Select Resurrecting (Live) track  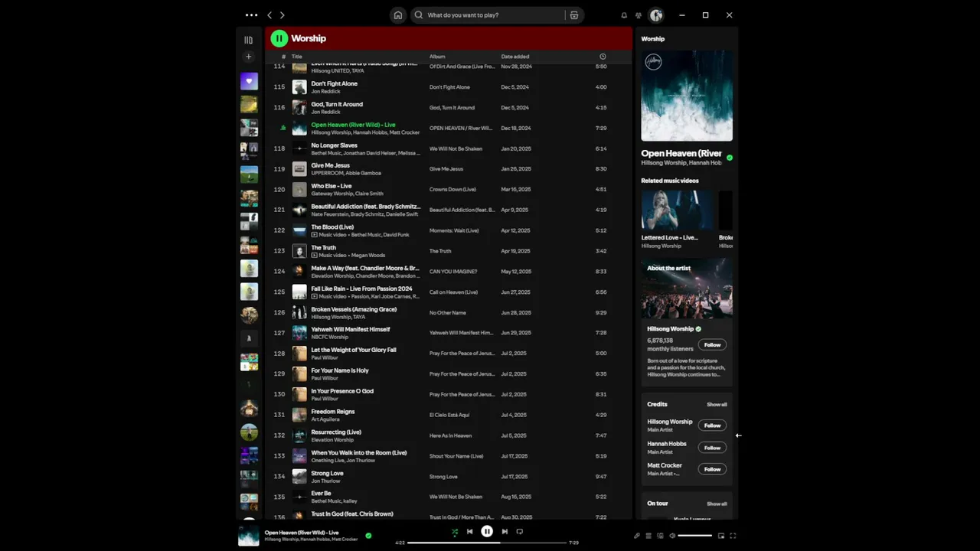449,435
